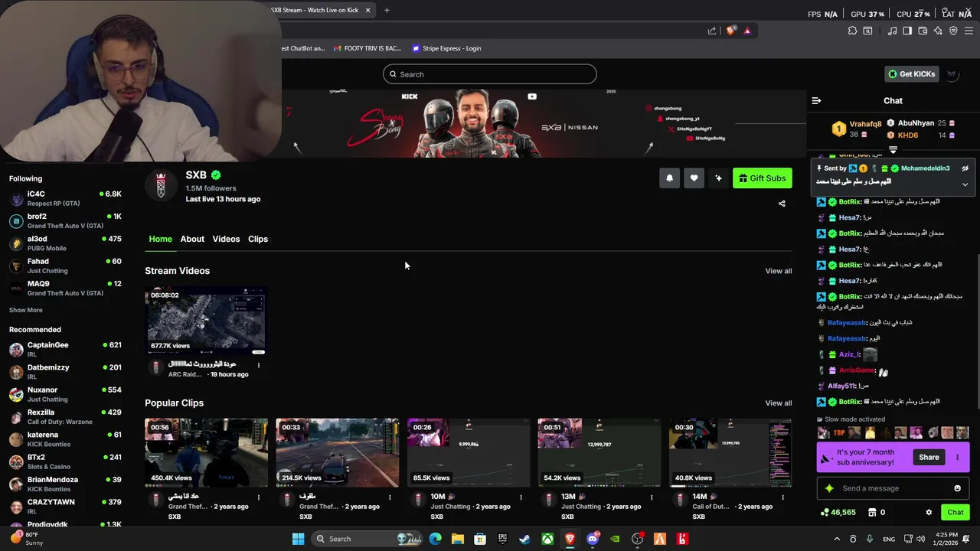This screenshot has height=551, width=980.
Task: Expand Following list with Show More
Action: pyautogui.click(x=25, y=310)
